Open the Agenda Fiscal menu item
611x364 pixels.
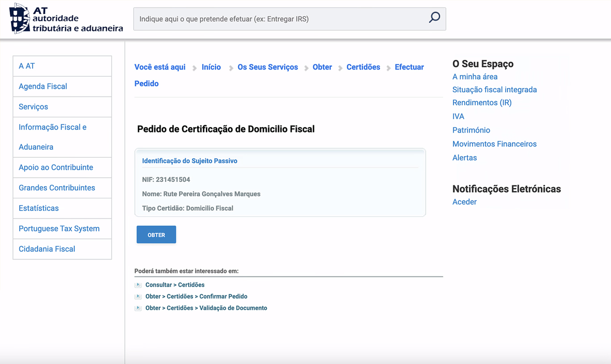point(43,87)
